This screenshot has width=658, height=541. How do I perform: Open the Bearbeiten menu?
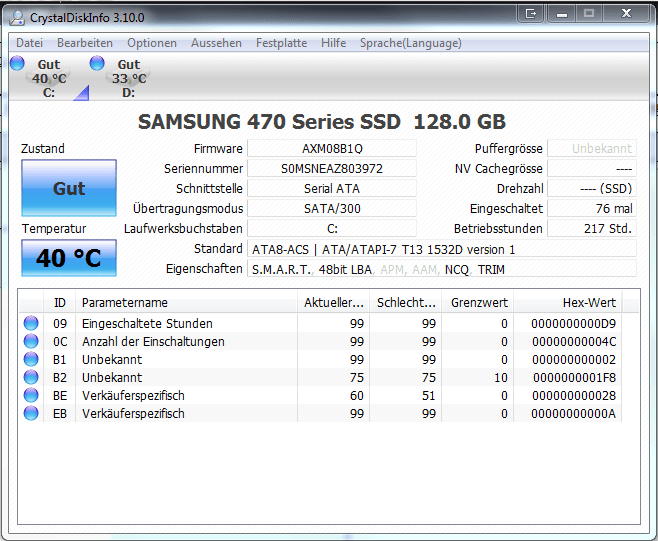tap(85, 43)
